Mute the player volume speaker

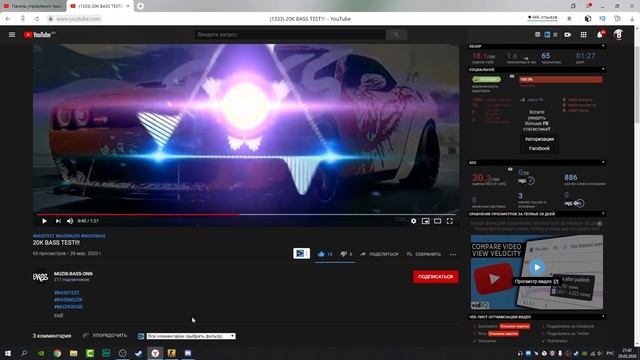(70, 221)
